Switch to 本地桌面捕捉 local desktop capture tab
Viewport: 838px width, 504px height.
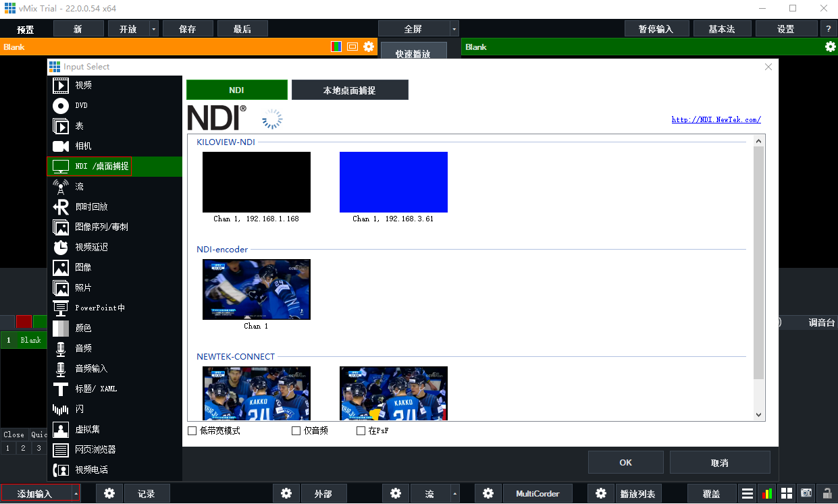pos(350,90)
